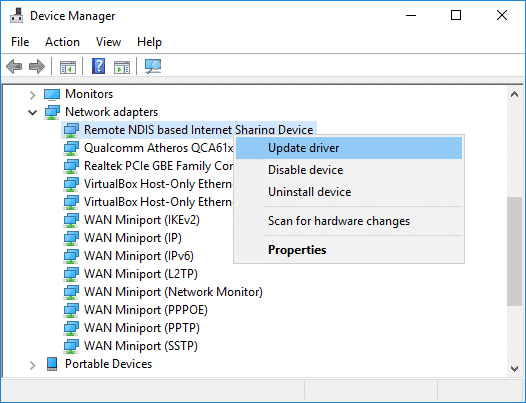The image size is (526, 403).
Task: Click the Back arrow toolbar icon
Action: tap(14, 66)
